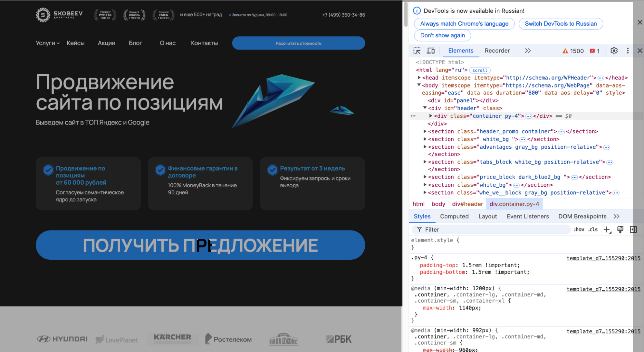Click the phone number +7 (499) 350-34-86

tap(343, 15)
